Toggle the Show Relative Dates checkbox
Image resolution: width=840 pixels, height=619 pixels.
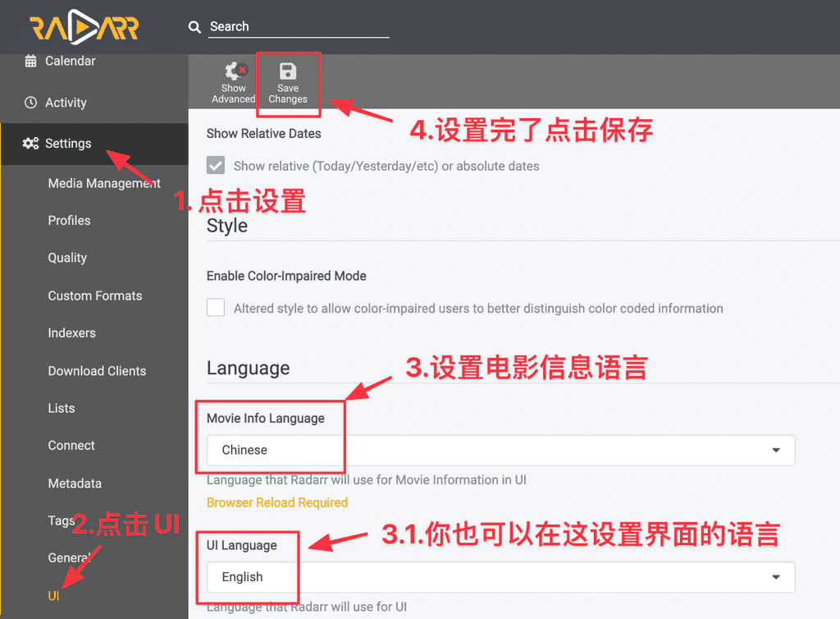point(216,166)
